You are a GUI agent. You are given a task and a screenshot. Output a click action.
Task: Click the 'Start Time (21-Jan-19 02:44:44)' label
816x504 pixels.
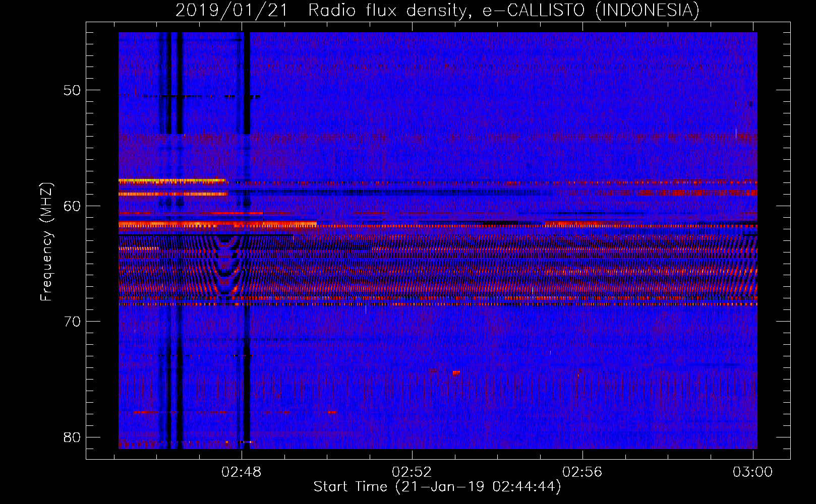pyautogui.click(x=437, y=487)
